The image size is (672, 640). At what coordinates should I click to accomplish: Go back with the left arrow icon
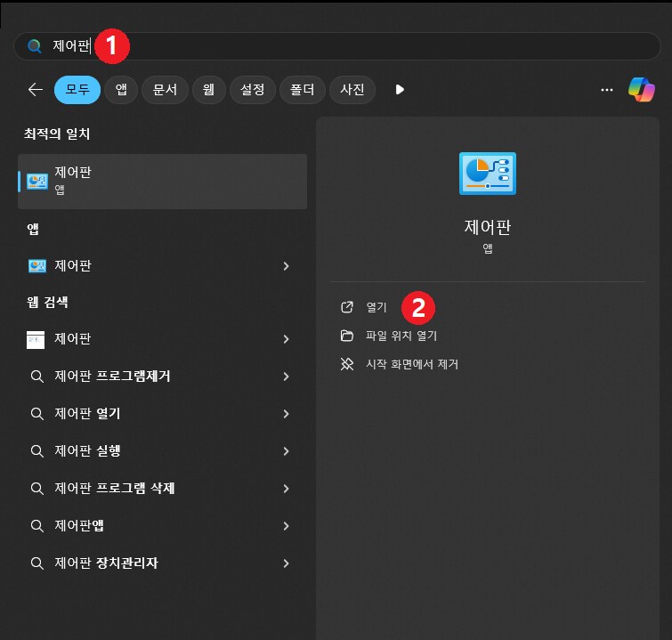click(36, 90)
